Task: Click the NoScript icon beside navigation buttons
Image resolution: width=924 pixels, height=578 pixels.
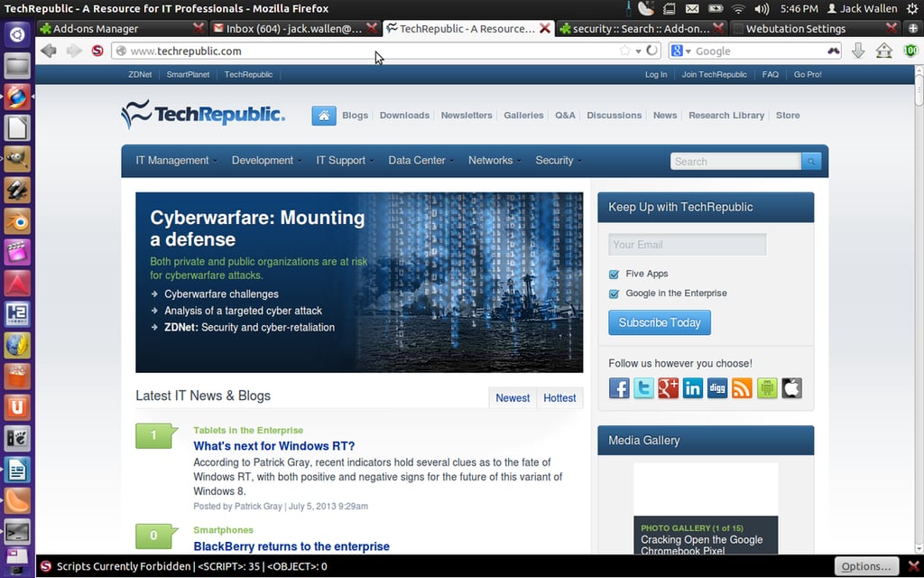Action: click(x=97, y=51)
